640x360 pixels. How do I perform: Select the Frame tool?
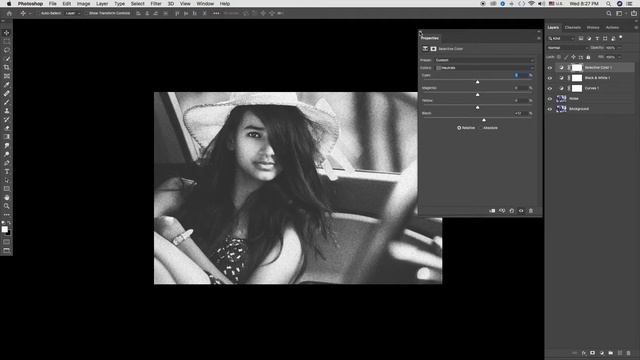point(7,76)
